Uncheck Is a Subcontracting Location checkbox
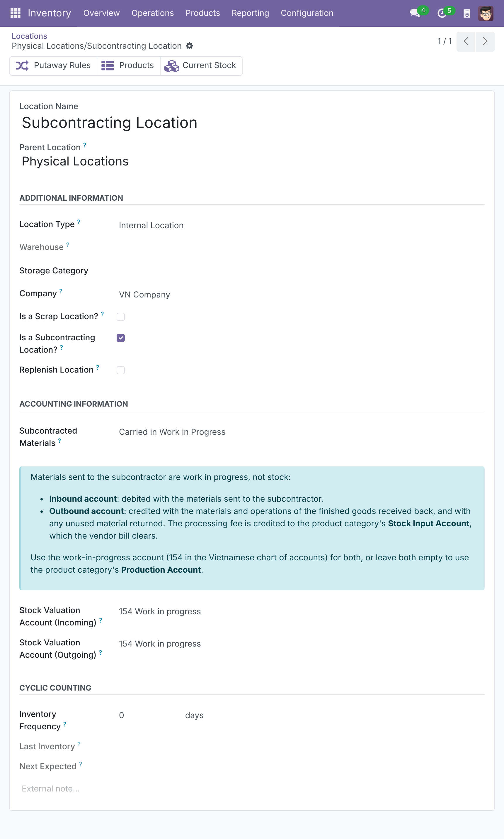The height and width of the screenshot is (839, 504). pyautogui.click(x=120, y=338)
